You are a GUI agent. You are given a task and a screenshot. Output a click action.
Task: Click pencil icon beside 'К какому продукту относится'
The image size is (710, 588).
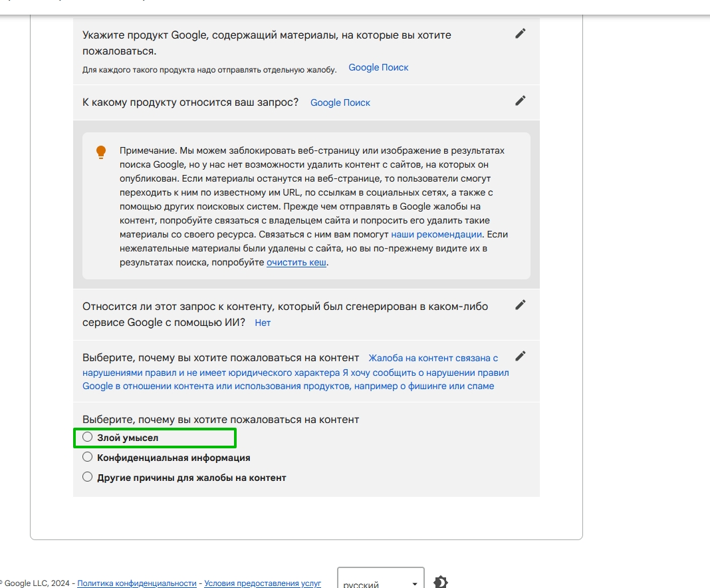click(521, 100)
